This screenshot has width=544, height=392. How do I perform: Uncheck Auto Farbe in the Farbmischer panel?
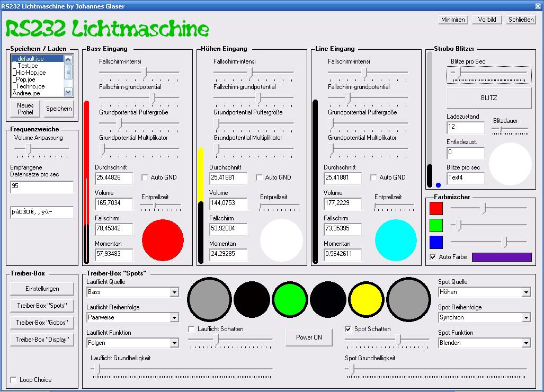[433, 257]
